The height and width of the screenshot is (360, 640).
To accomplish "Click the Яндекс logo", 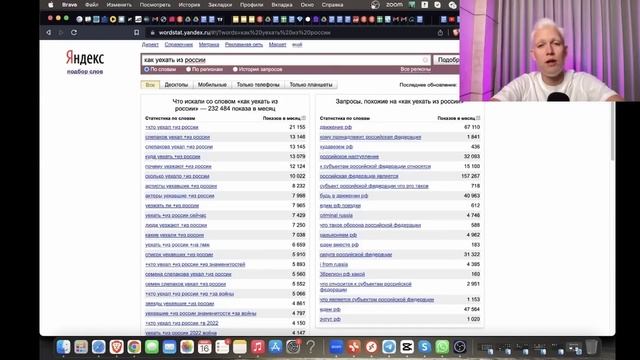I will [x=85, y=58].
